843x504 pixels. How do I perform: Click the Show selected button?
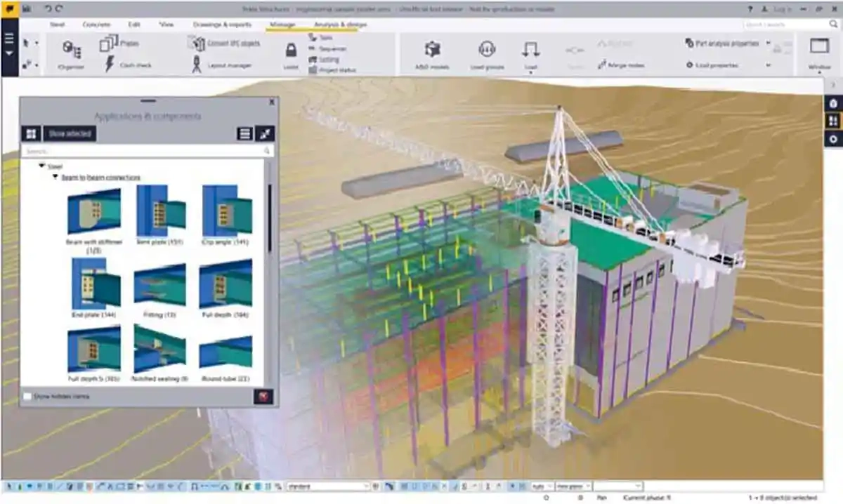click(70, 133)
